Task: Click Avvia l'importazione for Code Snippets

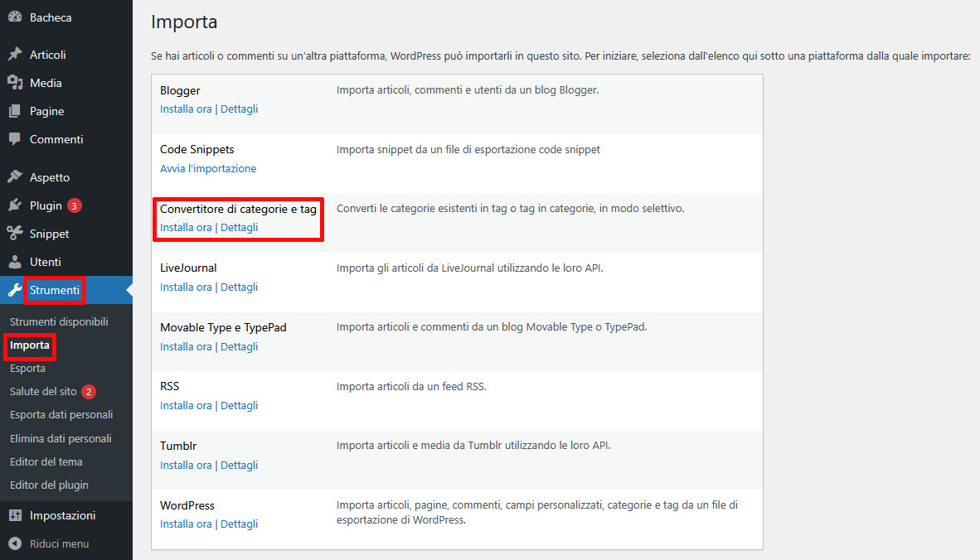Action: pyautogui.click(x=208, y=168)
